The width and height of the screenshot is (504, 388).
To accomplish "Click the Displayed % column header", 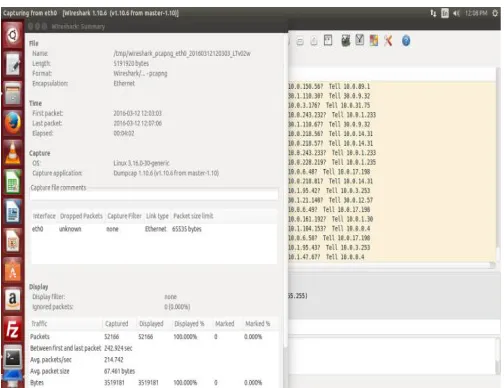I will (189, 324).
